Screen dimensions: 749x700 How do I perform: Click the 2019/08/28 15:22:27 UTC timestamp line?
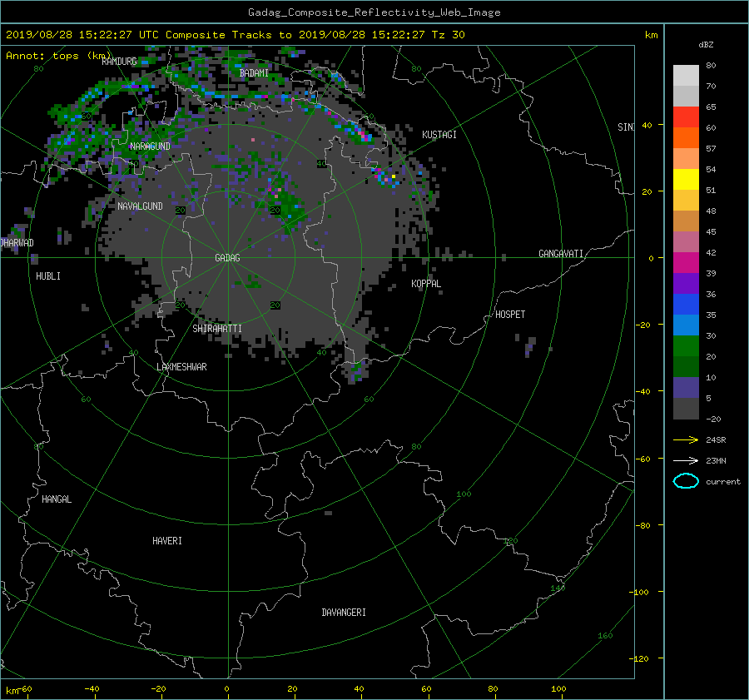(x=235, y=35)
